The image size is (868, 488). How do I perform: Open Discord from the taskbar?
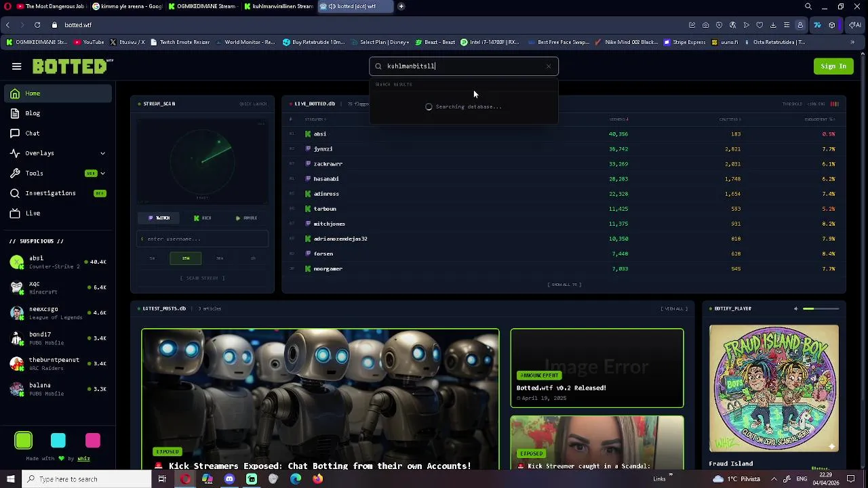pyautogui.click(x=229, y=479)
